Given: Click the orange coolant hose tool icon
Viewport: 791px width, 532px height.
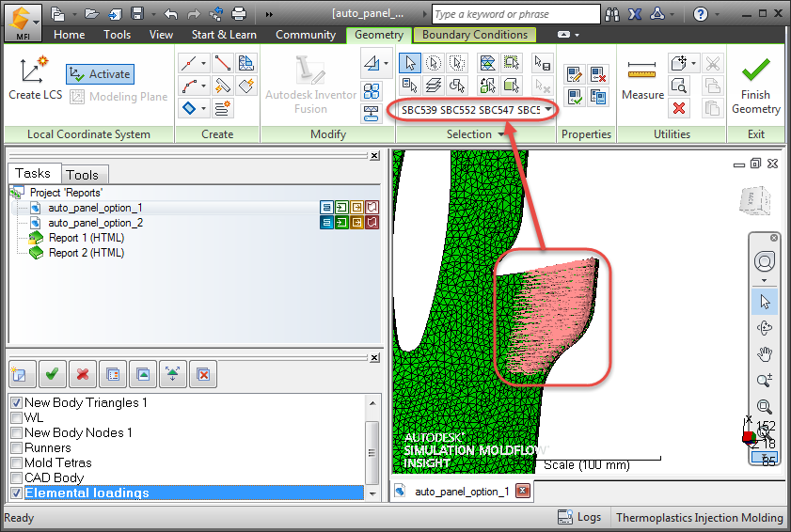Looking at the screenshot, I should 222,86.
